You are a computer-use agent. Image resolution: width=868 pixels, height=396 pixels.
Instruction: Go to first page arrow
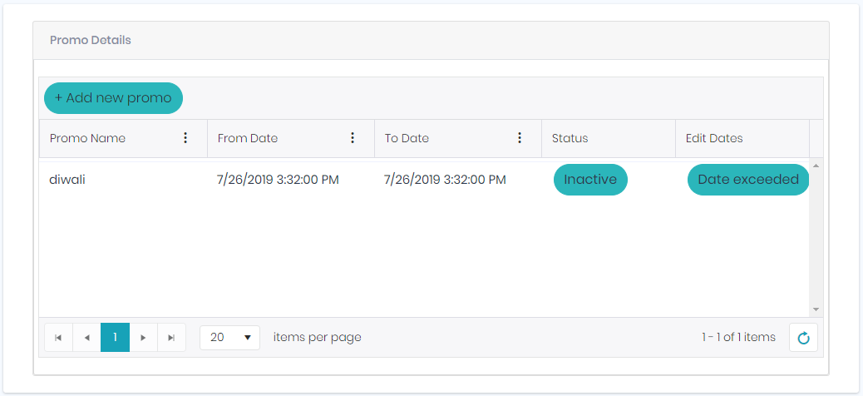pos(59,337)
